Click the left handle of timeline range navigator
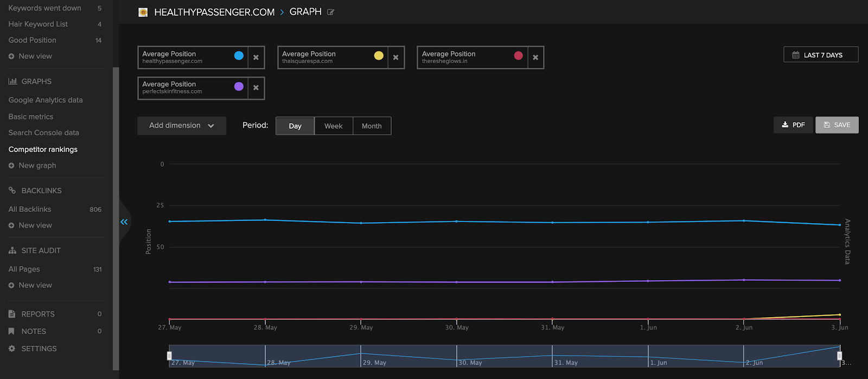Viewport: 868px width, 379px height. [169, 356]
